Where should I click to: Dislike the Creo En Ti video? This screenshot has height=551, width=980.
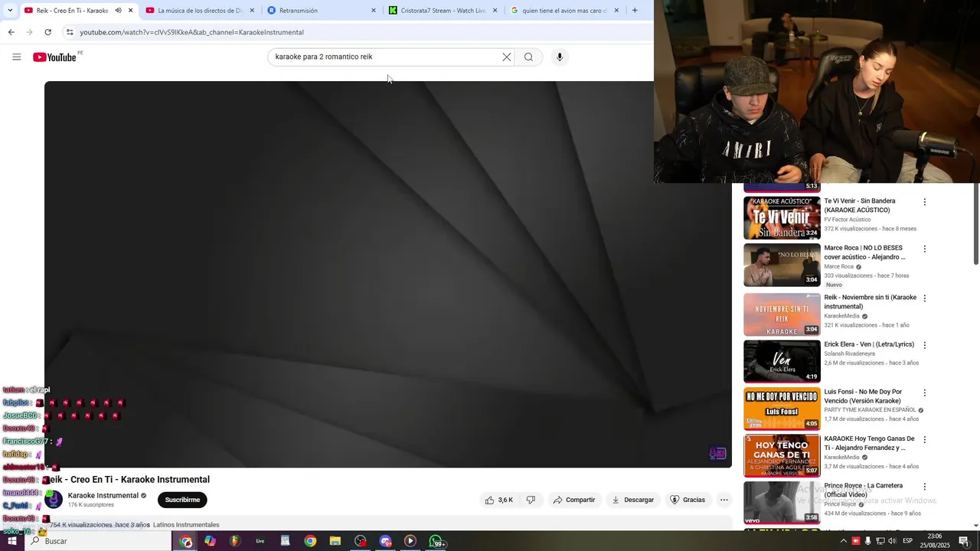[x=531, y=500]
